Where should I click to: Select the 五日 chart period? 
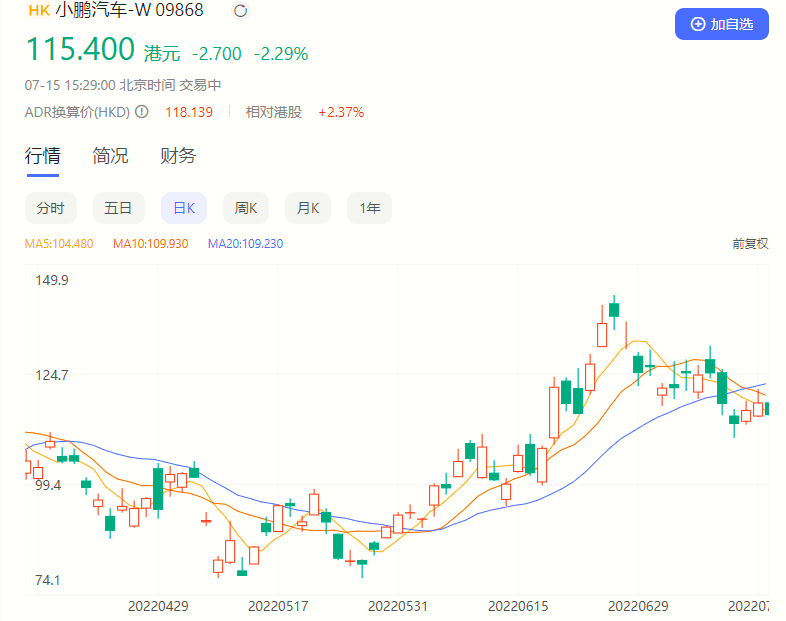118,208
